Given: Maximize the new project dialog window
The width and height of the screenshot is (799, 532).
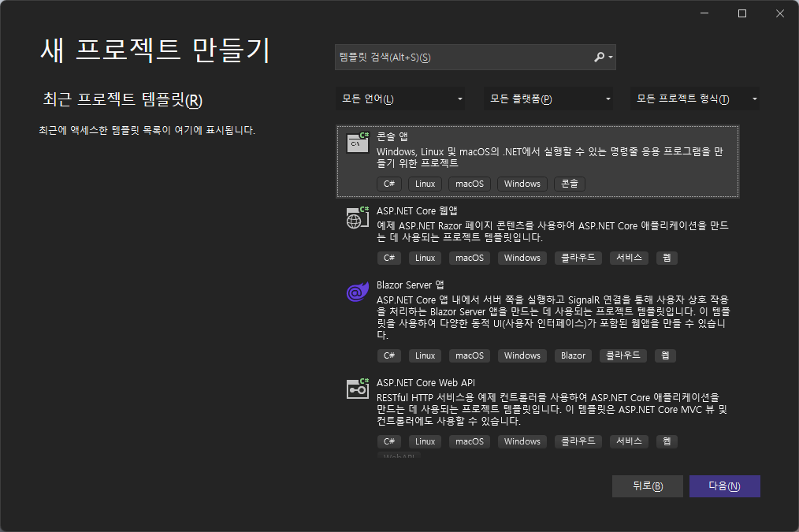Looking at the screenshot, I should [x=742, y=13].
